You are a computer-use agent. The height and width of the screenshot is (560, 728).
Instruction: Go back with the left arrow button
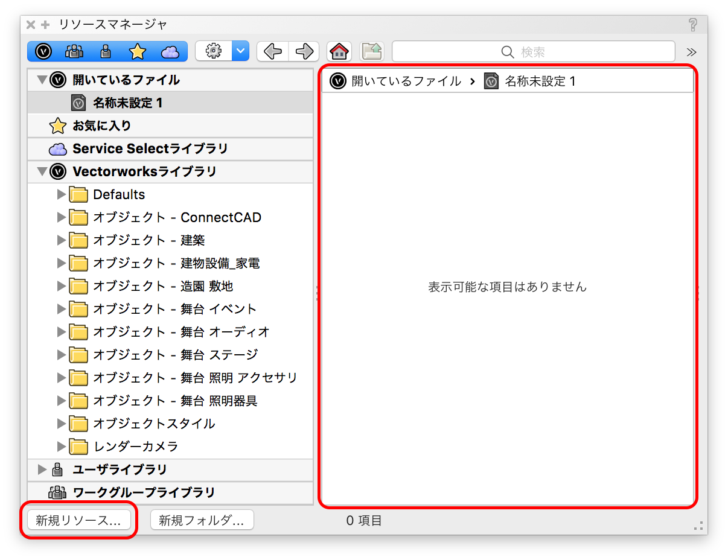(x=273, y=51)
